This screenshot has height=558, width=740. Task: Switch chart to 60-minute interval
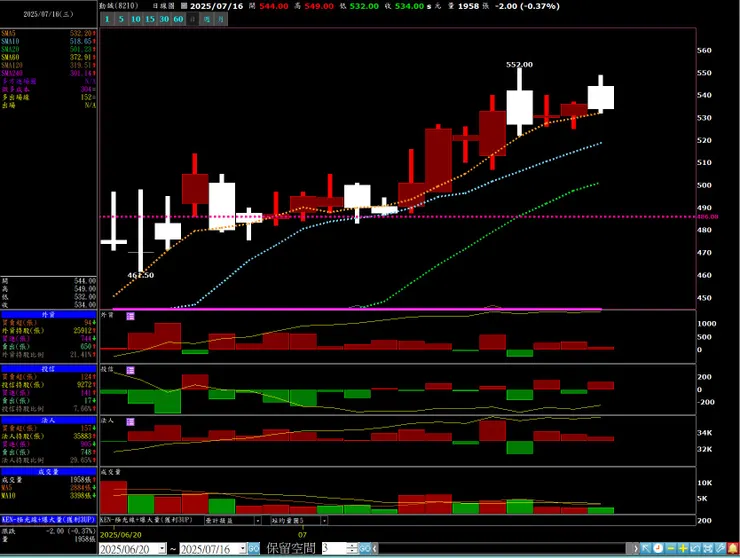[178, 19]
